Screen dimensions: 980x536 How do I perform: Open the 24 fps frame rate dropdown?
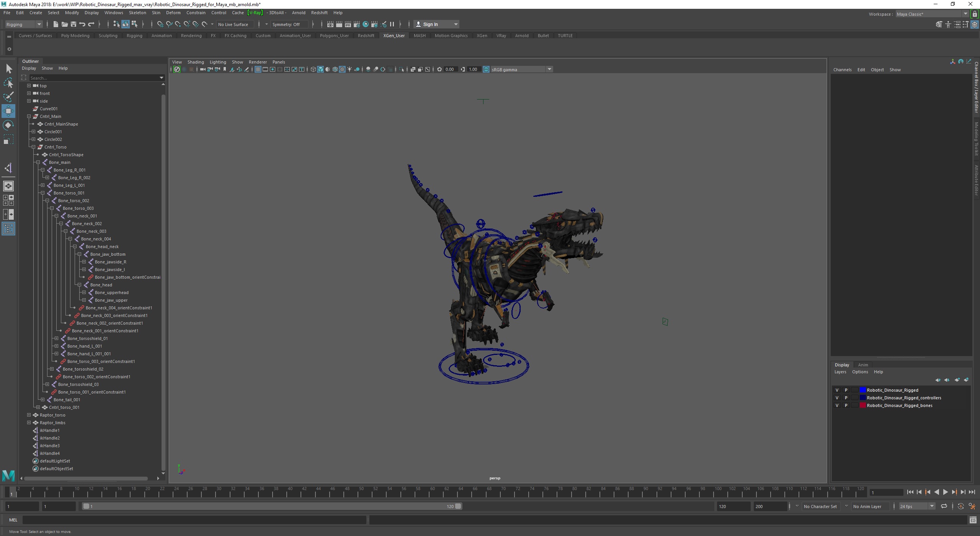[x=916, y=506]
